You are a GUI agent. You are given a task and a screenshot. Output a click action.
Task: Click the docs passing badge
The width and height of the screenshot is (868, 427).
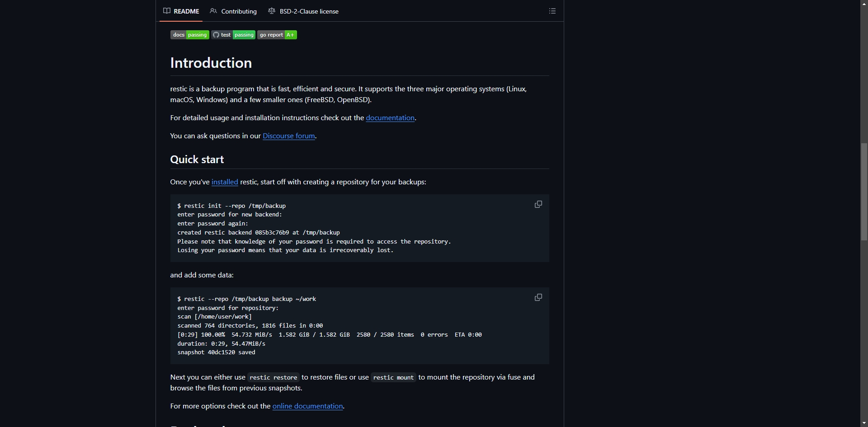click(x=189, y=35)
